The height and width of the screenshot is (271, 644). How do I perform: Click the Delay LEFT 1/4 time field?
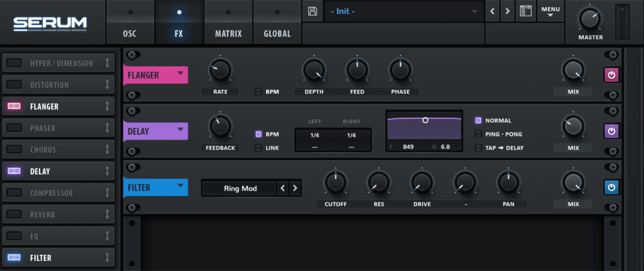314,135
